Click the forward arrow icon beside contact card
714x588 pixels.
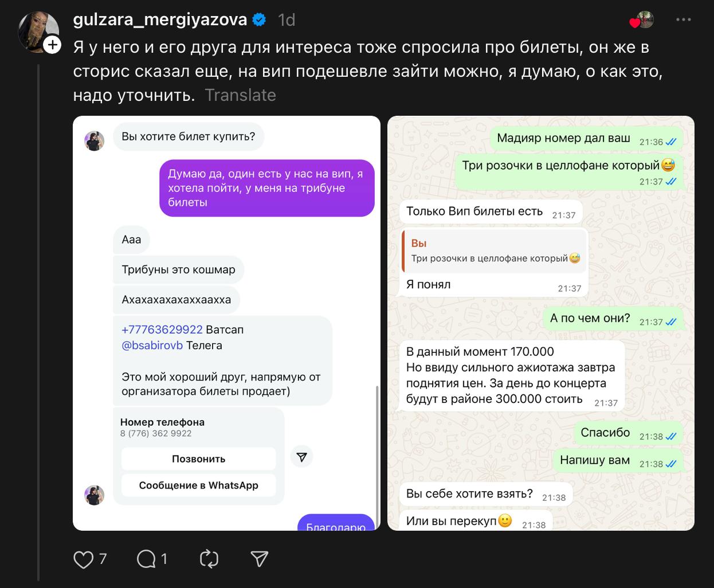tap(301, 457)
